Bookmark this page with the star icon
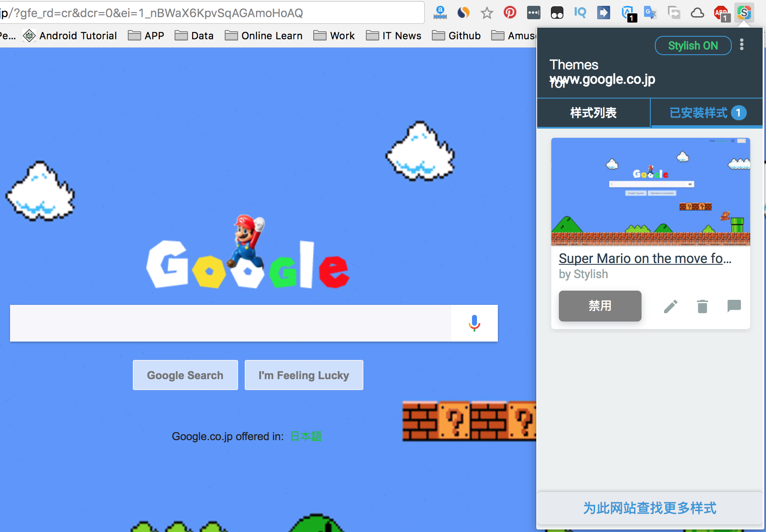The width and height of the screenshot is (766, 532). tap(487, 13)
